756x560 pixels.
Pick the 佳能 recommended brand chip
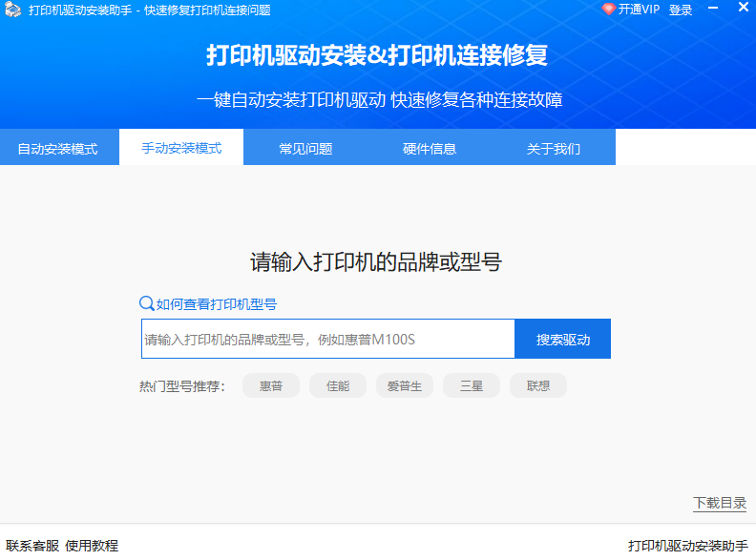[338, 386]
